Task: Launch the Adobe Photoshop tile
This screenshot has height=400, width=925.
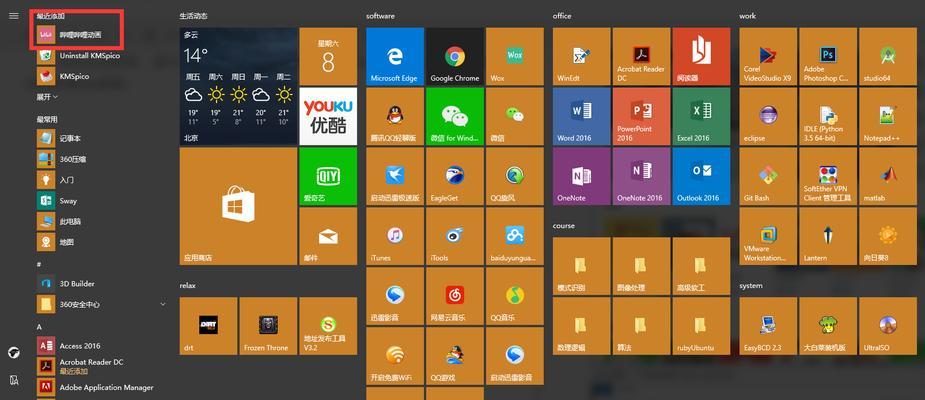Action: [x=828, y=56]
